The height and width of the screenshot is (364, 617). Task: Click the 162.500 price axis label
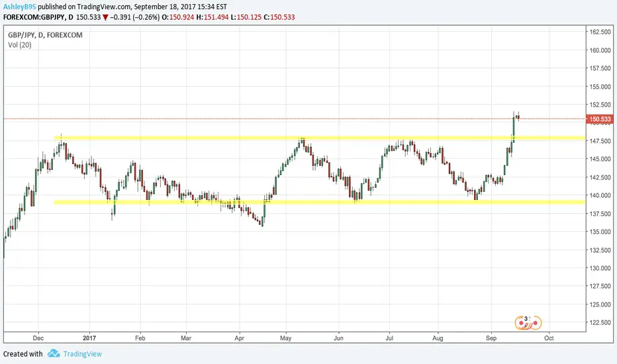(600, 32)
